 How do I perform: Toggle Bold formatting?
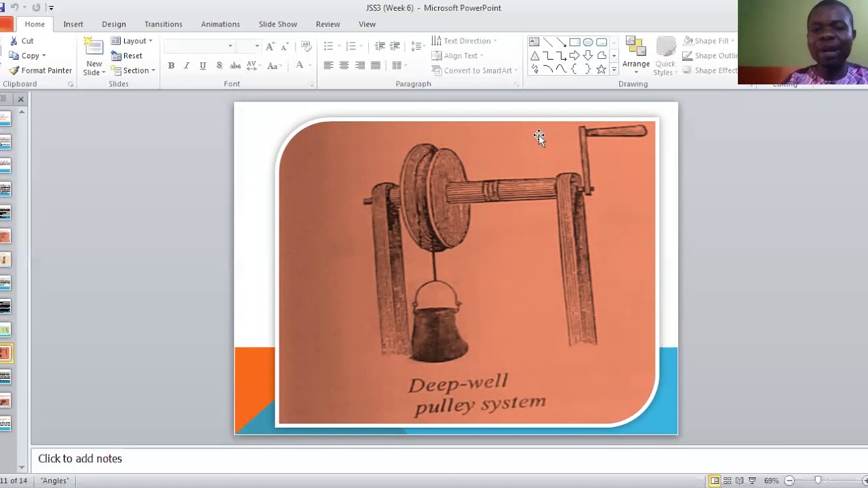coord(171,66)
